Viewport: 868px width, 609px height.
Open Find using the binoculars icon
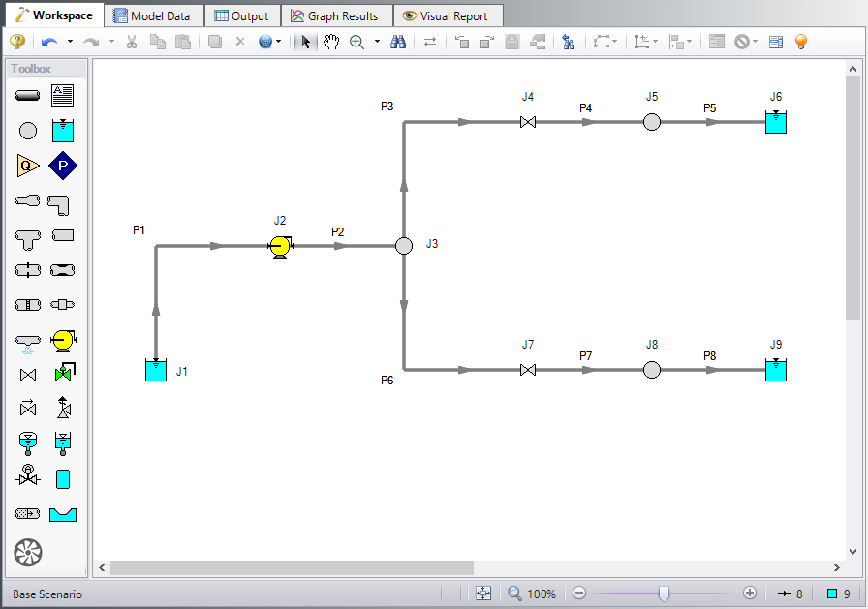click(399, 42)
